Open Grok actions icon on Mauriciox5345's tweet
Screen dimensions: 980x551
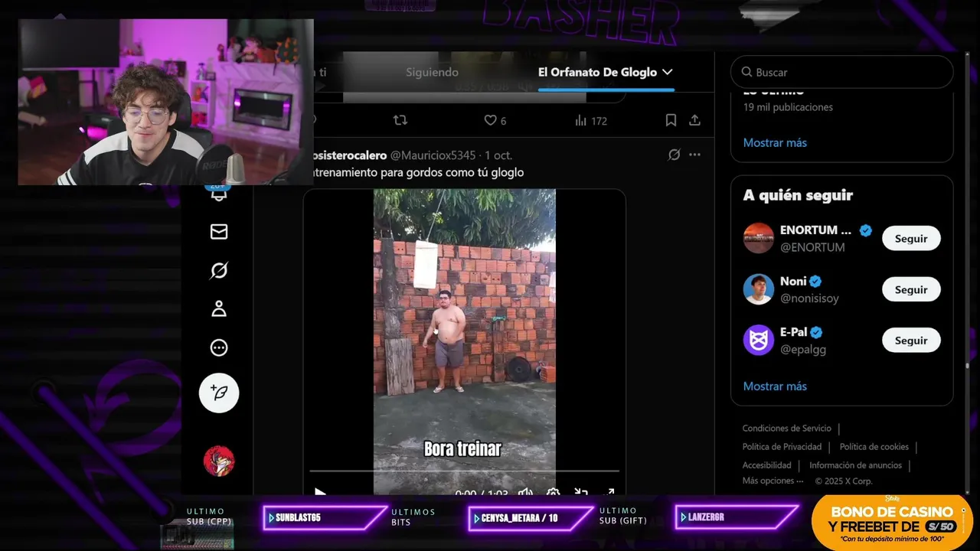pos(674,155)
